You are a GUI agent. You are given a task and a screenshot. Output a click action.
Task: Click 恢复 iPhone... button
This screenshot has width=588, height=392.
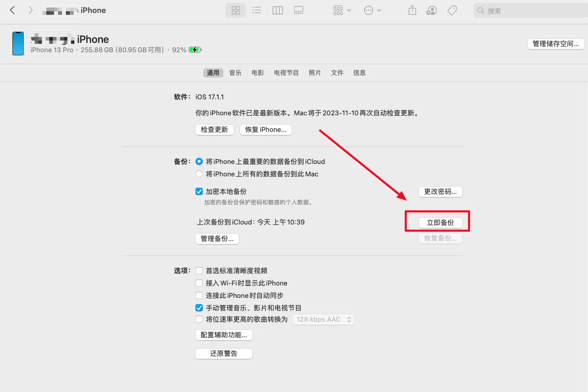265,130
